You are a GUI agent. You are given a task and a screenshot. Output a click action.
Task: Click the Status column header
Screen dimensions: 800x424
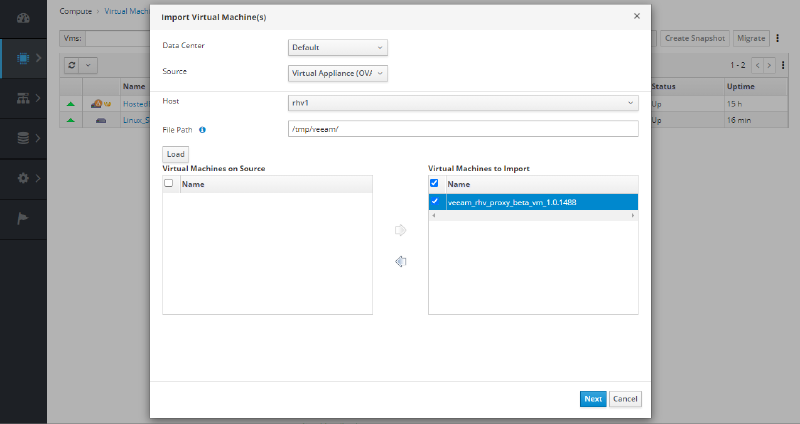(x=663, y=87)
